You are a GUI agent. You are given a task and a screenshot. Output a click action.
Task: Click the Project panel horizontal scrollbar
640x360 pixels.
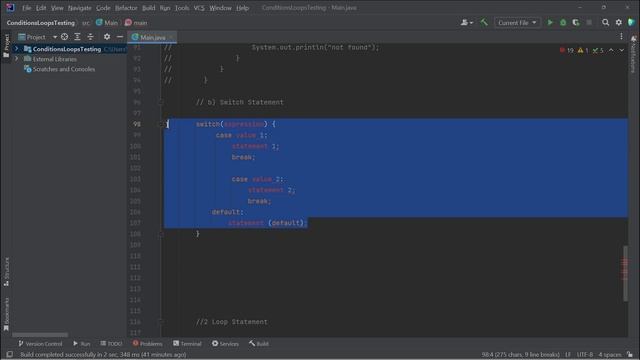click(40, 335)
